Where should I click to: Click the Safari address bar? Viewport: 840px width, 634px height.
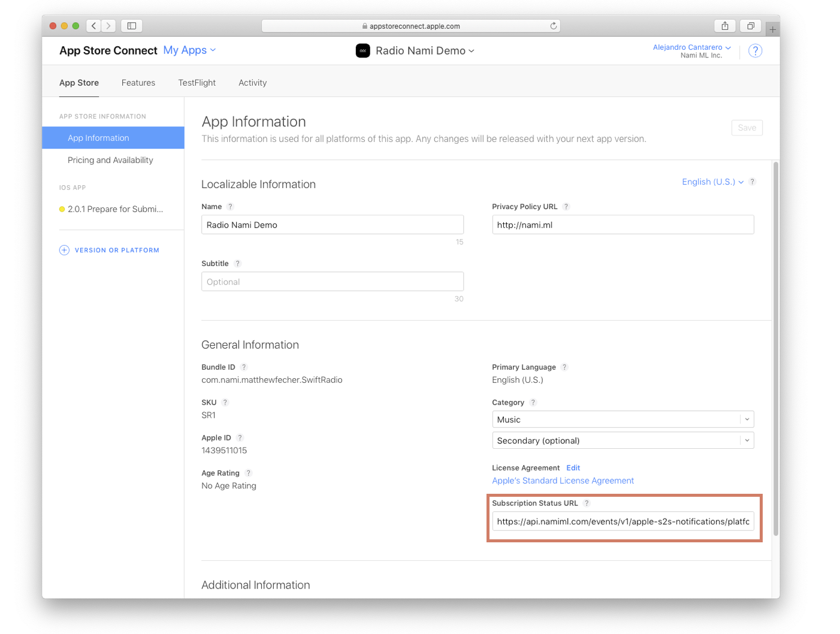[411, 26]
